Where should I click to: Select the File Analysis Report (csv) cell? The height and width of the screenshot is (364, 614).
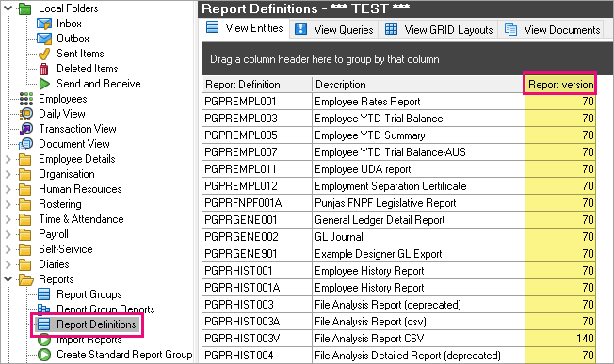tap(418, 322)
